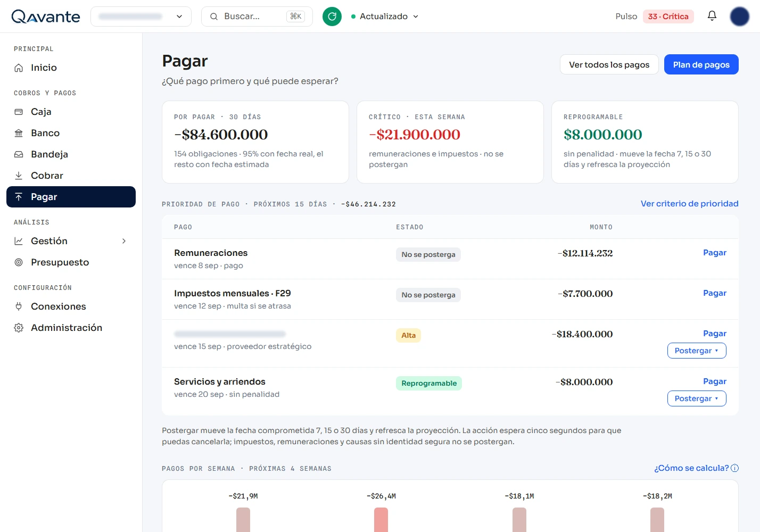
Task: Click Pagar for Impuestos mensuales F29
Action: 715,293
